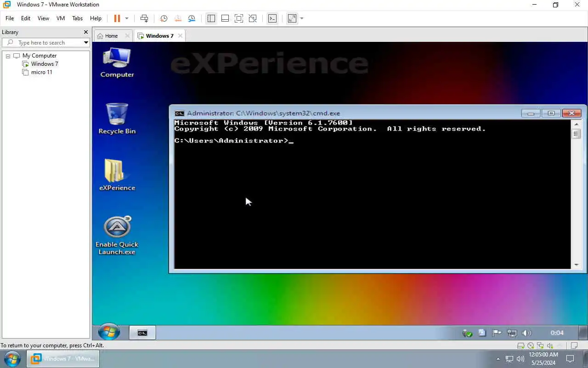Click VMware Workstation host taskbar button
The width and height of the screenshot is (588, 368).
tap(63, 359)
